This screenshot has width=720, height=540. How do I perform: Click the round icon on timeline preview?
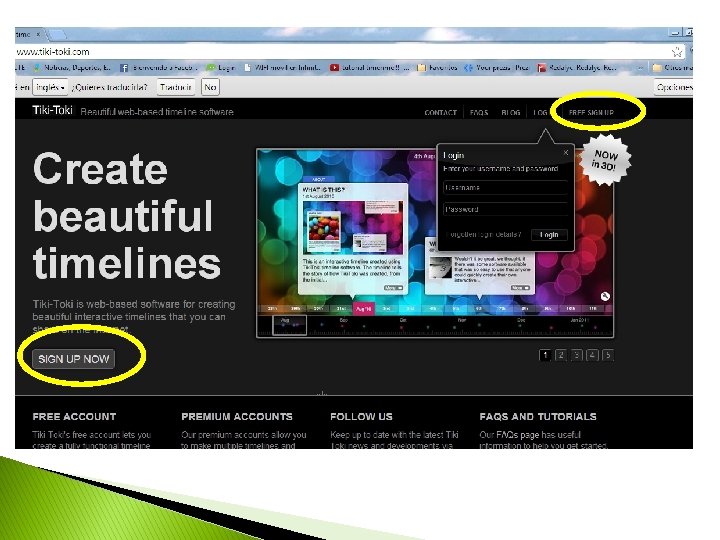click(x=605, y=296)
